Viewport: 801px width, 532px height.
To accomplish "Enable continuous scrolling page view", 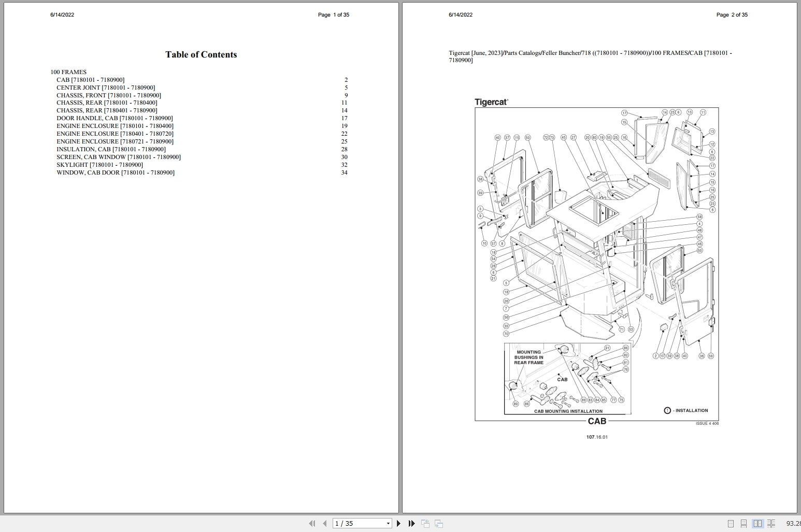I will 744,524.
